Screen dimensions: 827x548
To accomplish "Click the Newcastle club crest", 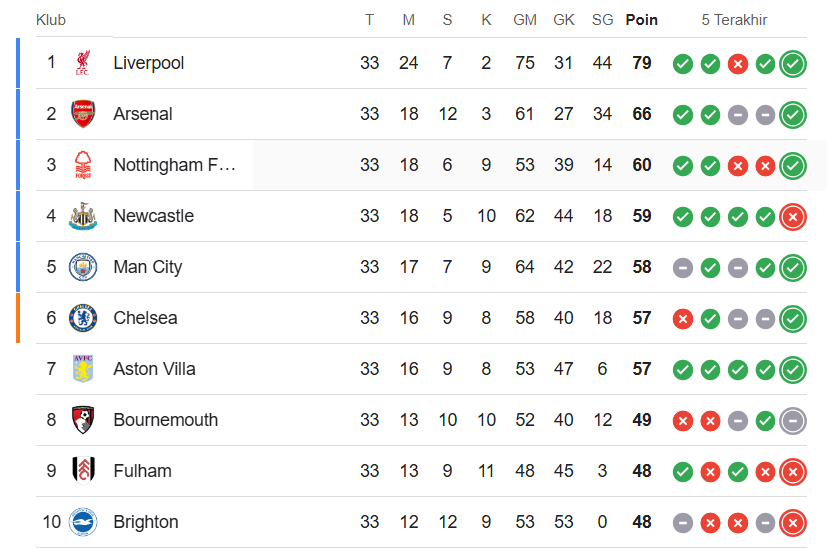I will click(83, 216).
